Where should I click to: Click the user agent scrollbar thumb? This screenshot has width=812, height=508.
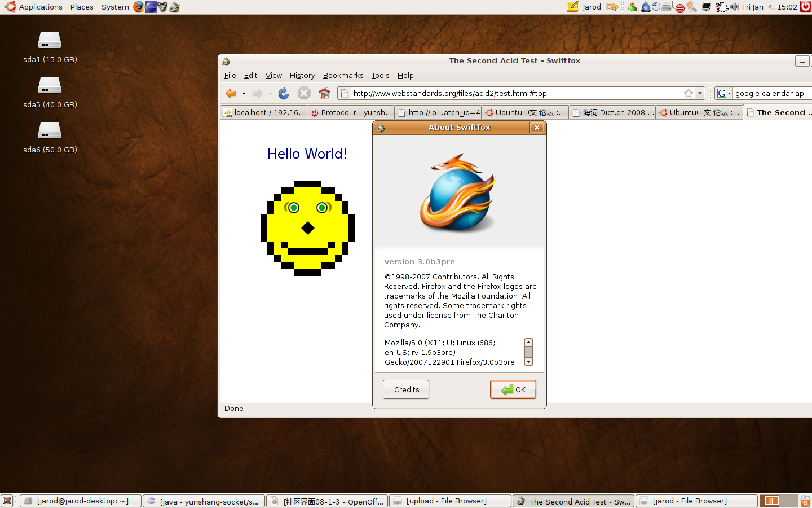pos(528,352)
